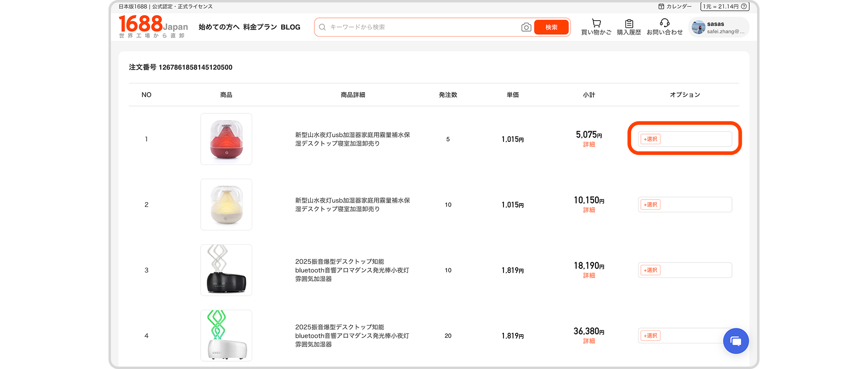Click the 1688 Japan logo
The height and width of the screenshot is (369, 868).
pyautogui.click(x=153, y=26)
